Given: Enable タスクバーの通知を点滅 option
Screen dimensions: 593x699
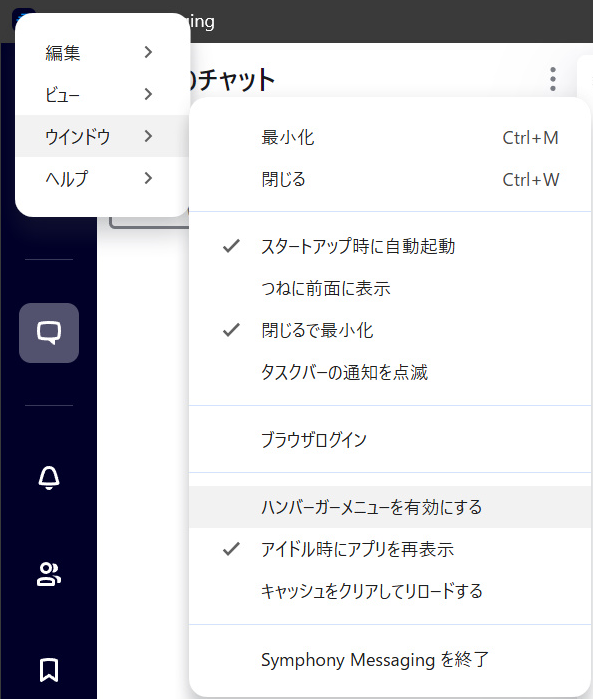Looking at the screenshot, I should (x=391, y=372).
